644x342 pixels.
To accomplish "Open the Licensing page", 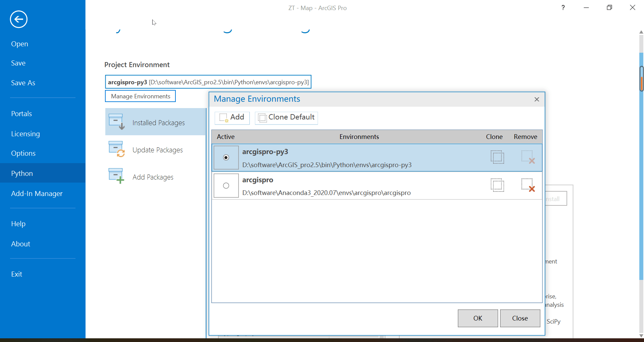I will (x=25, y=134).
